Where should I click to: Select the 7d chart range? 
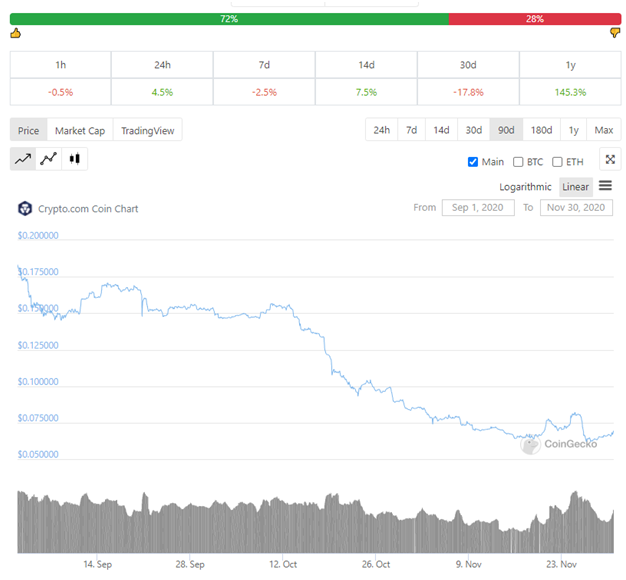pos(411,130)
